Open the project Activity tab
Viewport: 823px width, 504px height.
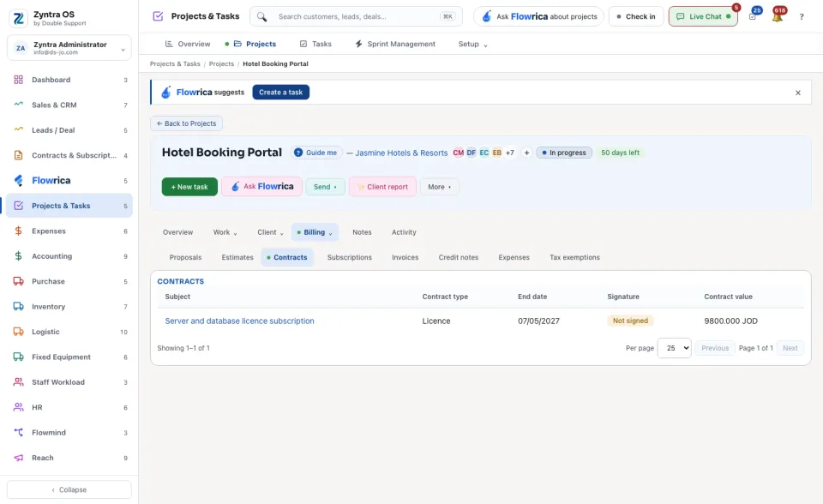coord(404,232)
